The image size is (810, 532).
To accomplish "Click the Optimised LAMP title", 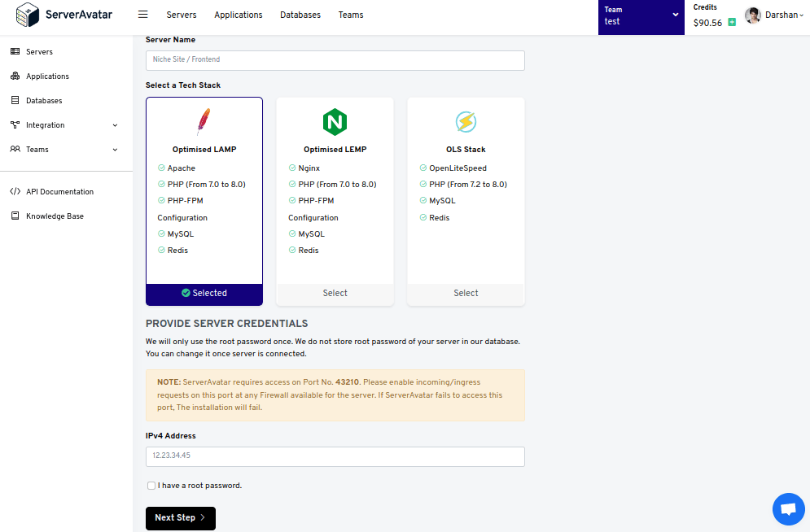I will [x=204, y=150].
